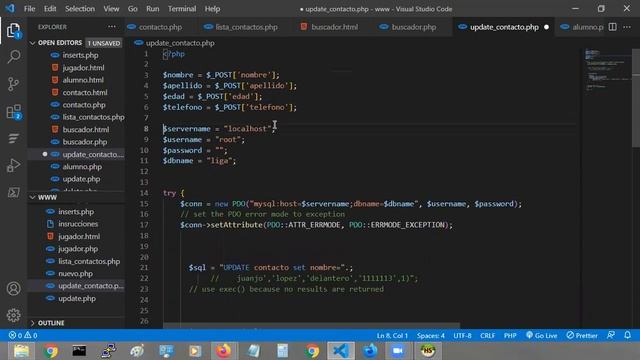Open insrucciones file in WWW folder
Screen dimensions: 640x360
point(77,224)
